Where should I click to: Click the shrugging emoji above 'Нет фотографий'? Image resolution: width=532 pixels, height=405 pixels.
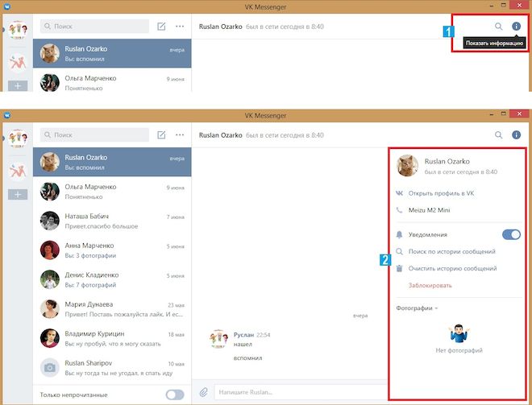coord(459,333)
